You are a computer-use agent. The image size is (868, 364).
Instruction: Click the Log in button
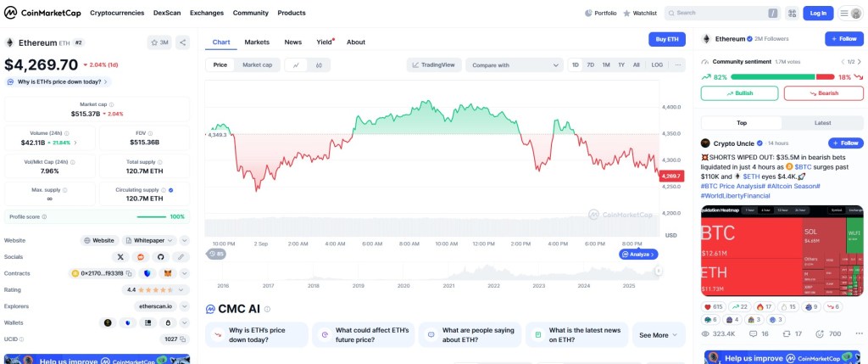coord(818,14)
